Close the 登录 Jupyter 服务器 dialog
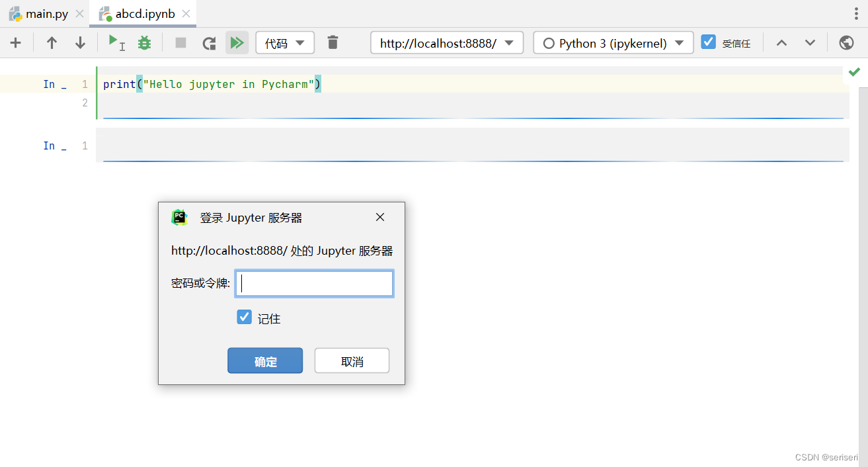 pyautogui.click(x=380, y=217)
